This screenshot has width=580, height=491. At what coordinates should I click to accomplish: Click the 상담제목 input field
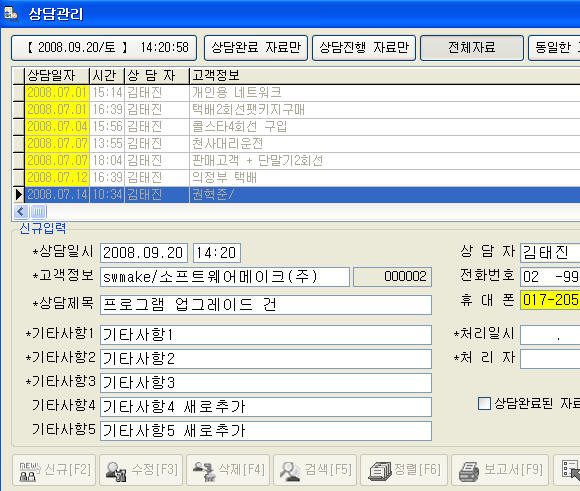(x=266, y=305)
